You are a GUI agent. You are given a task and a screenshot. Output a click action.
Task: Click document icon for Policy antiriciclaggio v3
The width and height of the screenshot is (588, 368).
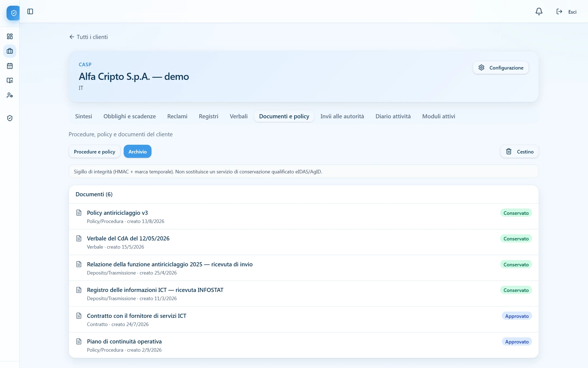79,213
